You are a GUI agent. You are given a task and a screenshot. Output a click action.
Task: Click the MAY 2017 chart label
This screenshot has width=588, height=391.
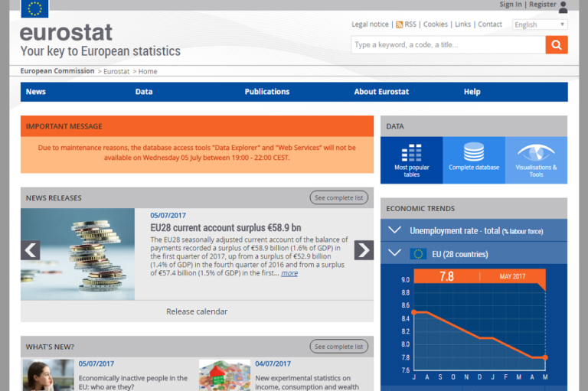[512, 276]
